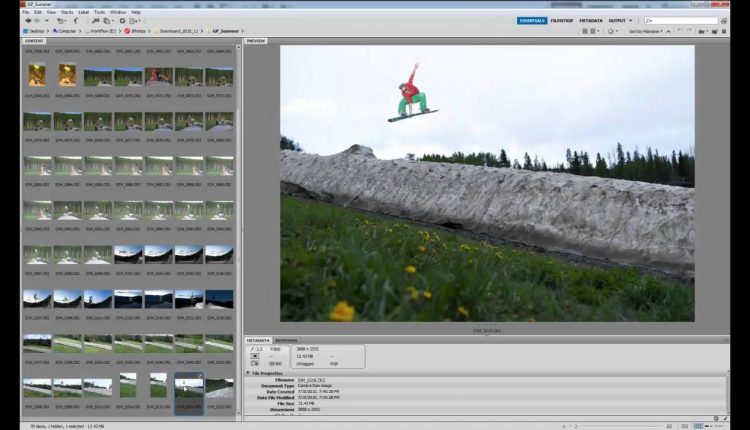This screenshot has width=750, height=430.
Task: Select the Preview panel tab
Action: [x=255, y=41]
